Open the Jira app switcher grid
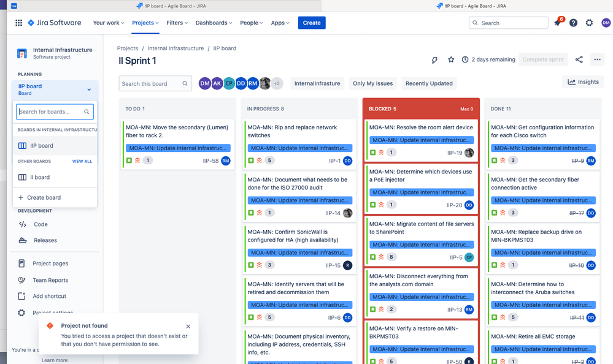The height and width of the screenshot is (364, 613). tap(19, 23)
